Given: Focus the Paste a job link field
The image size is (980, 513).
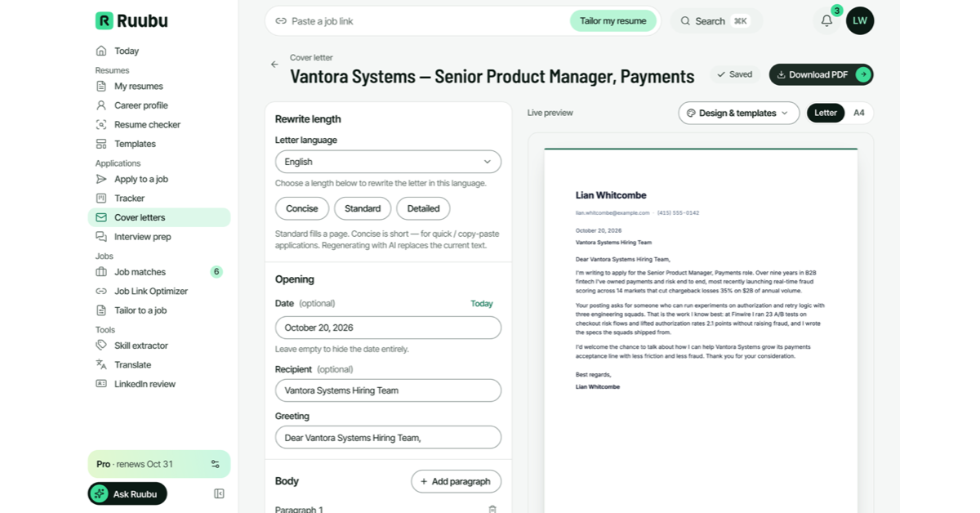Looking at the screenshot, I should point(420,21).
